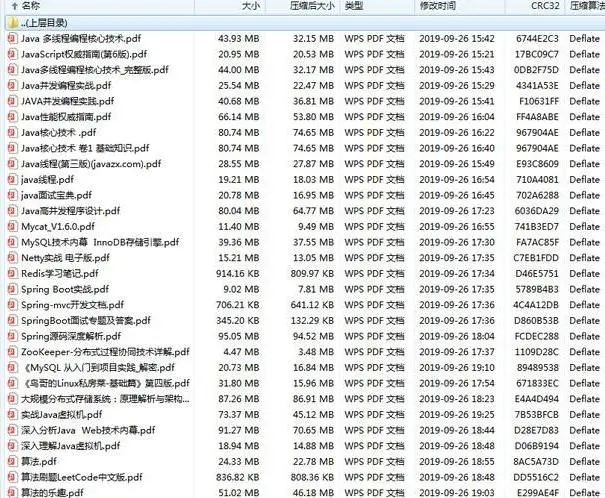Click PDF icon of Java并发编程实战.pdf
Image resolution: width=605 pixels, height=498 pixels.
tap(12, 86)
